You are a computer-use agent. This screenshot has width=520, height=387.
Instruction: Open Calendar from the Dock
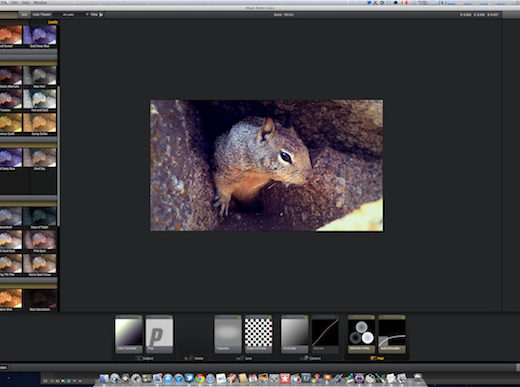[253, 378]
